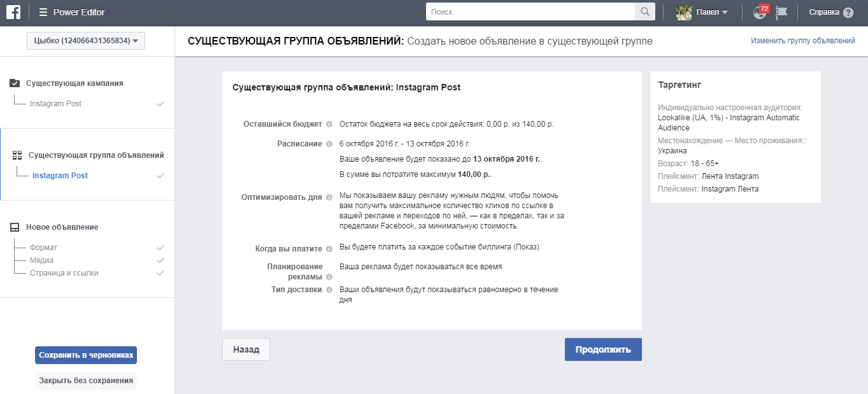The image size is (868, 394).
Task: Click the Справка help link
Action: 824,12
